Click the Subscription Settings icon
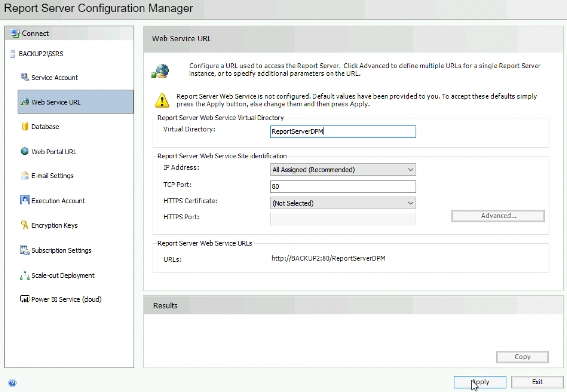This screenshot has height=392, width=567. [25, 250]
